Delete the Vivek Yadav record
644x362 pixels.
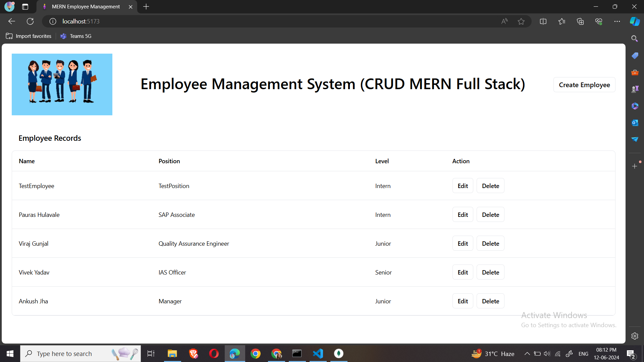click(490, 272)
